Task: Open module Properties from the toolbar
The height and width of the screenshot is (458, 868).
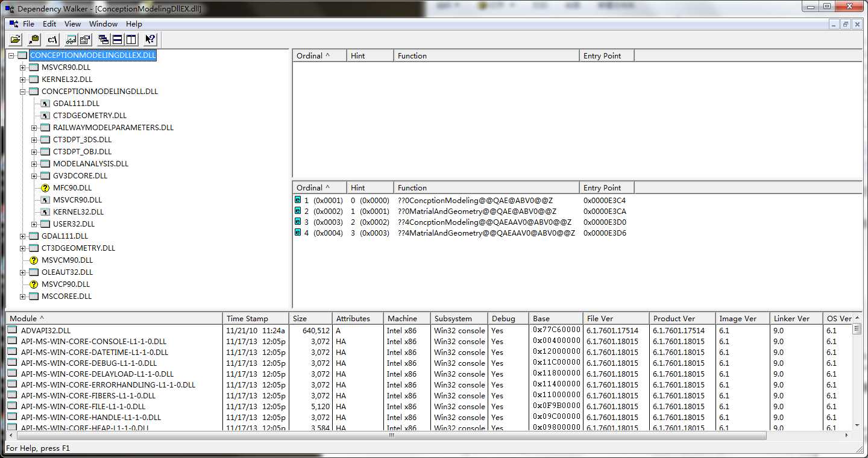Action: point(84,40)
